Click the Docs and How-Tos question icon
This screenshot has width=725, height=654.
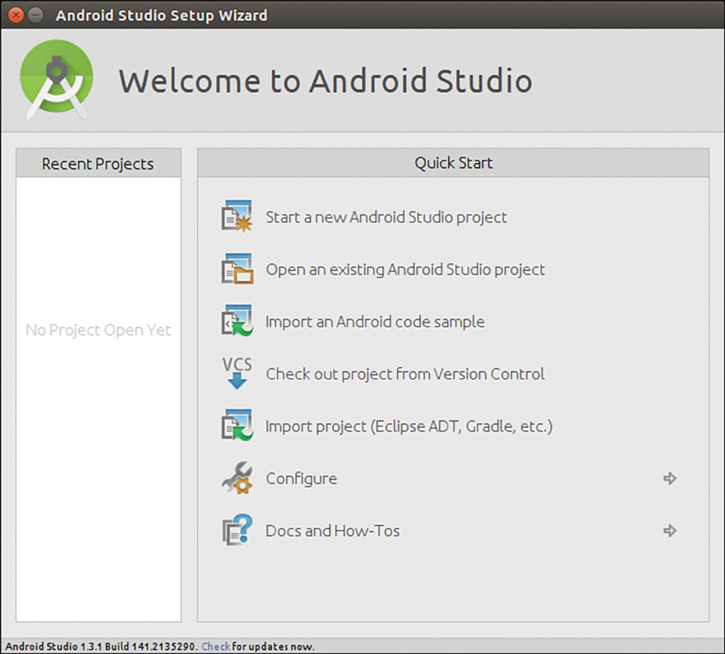tap(237, 530)
